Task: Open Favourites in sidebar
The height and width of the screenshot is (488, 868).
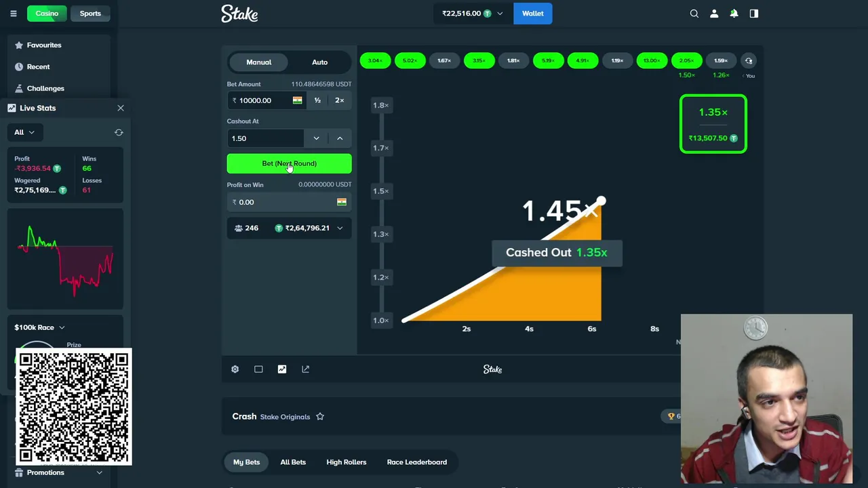Action: click(44, 45)
